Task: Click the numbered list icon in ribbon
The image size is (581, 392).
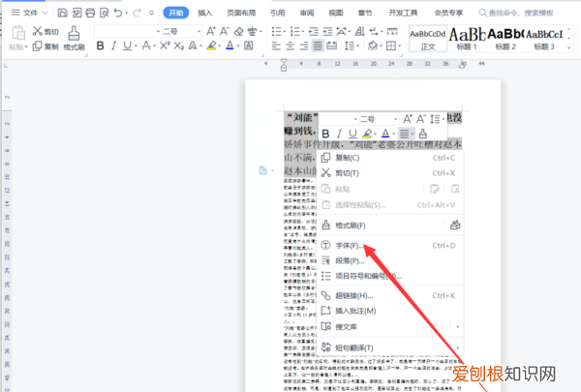Action: coord(295,32)
